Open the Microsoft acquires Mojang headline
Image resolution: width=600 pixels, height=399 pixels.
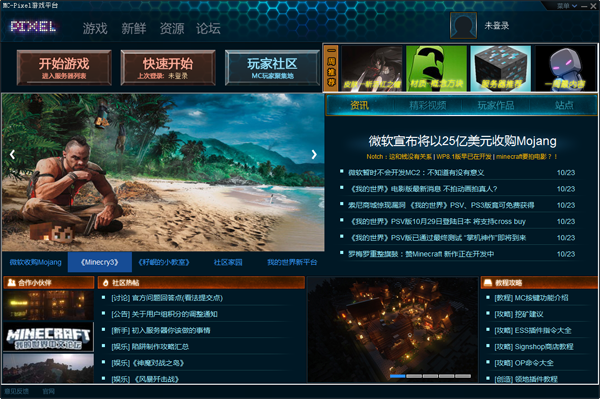462,141
